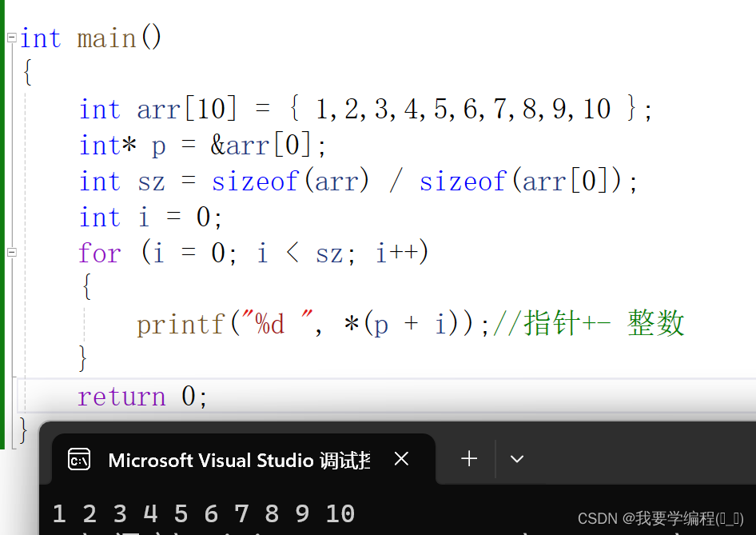Click the CSDN watermark text

(661, 518)
